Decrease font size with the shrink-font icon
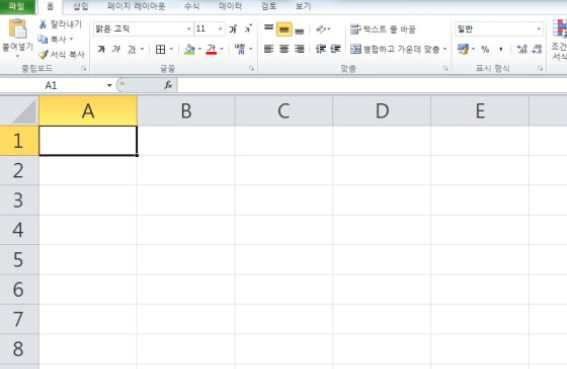 tap(248, 29)
